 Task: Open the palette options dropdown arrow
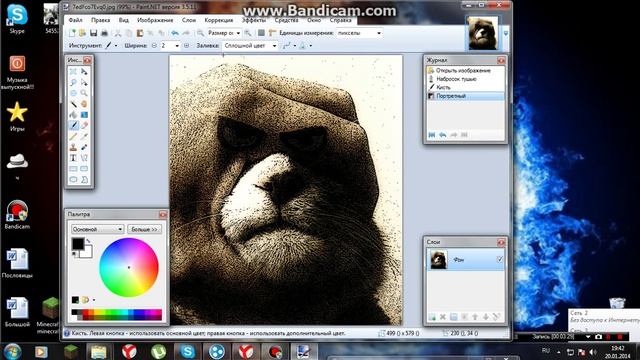click(x=94, y=300)
